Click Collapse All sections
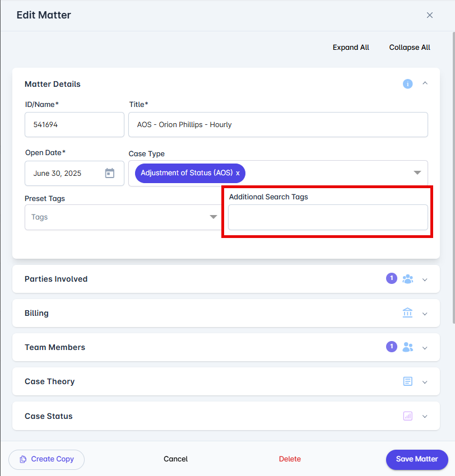The image size is (455, 476). (410, 48)
